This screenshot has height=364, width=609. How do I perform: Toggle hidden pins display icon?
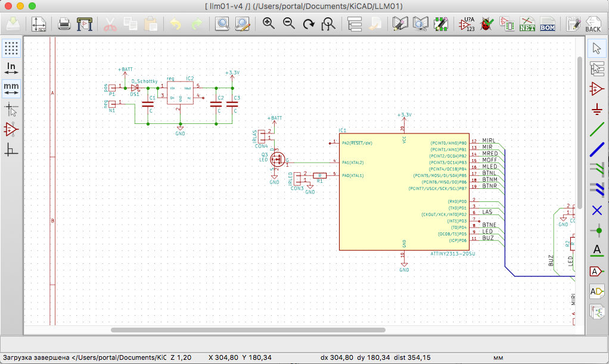tap(11, 129)
